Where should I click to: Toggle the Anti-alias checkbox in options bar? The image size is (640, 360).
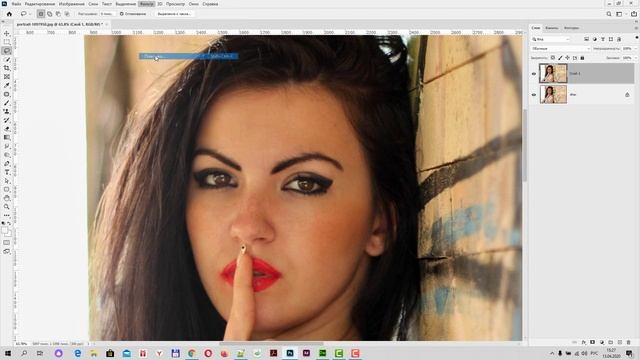122,14
